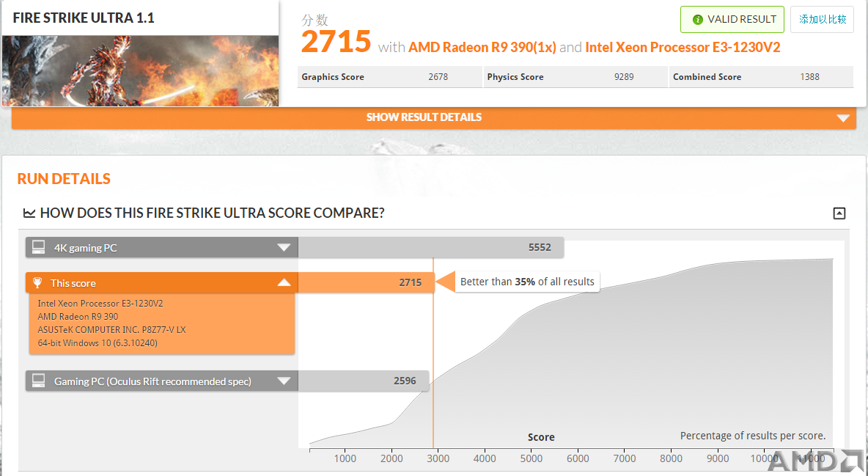
Task: Click the large overall score 2715
Action: tap(336, 42)
